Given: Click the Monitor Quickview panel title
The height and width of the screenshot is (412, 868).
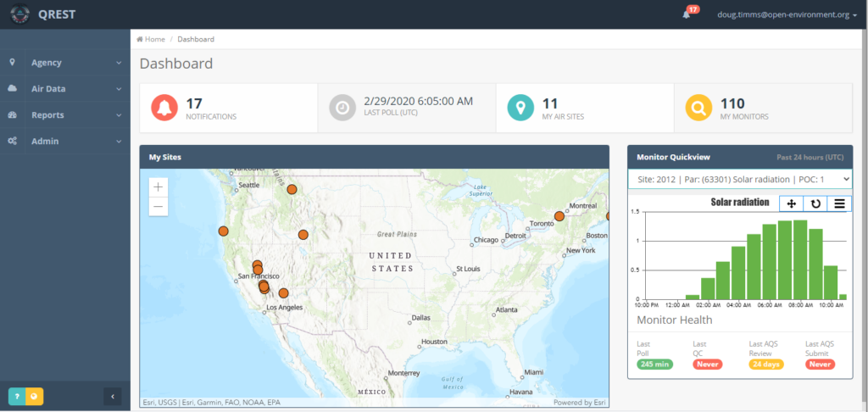Looking at the screenshot, I should coord(673,158).
